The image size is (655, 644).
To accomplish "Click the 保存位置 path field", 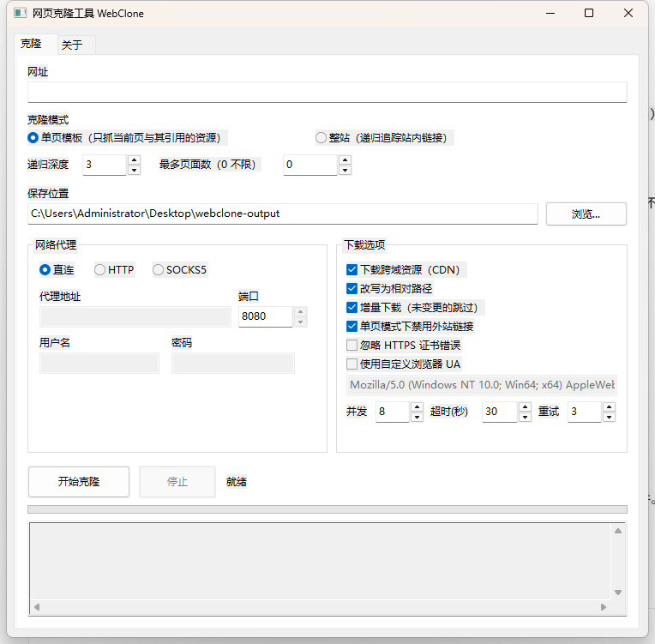I will coord(283,214).
